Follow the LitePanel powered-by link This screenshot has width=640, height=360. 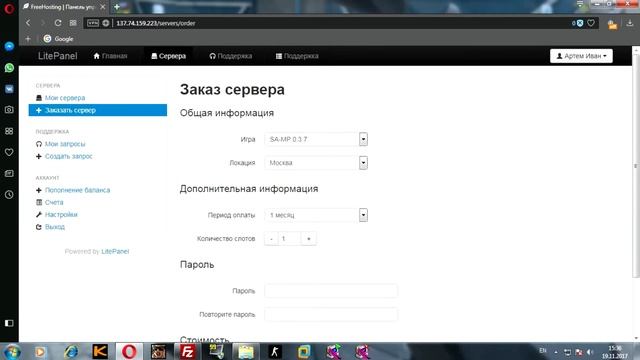point(115,251)
